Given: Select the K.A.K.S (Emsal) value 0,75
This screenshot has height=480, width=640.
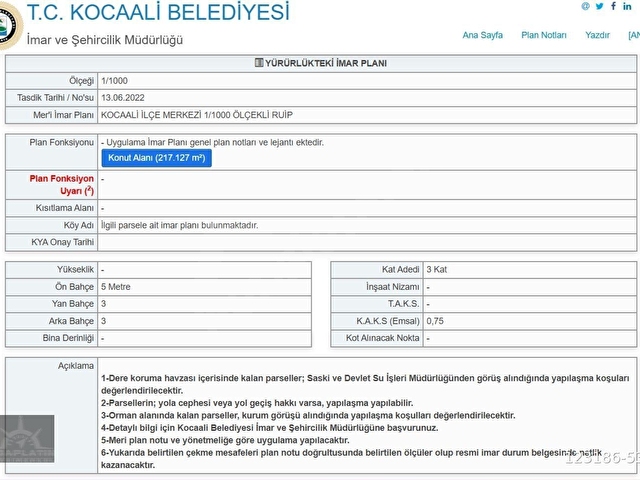Looking at the screenshot, I should point(435,321).
